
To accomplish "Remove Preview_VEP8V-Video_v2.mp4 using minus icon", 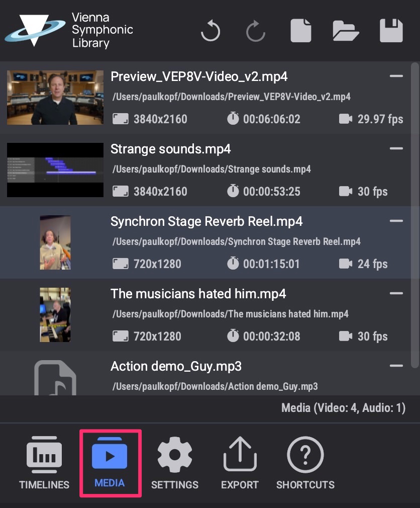I will click(396, 76).
